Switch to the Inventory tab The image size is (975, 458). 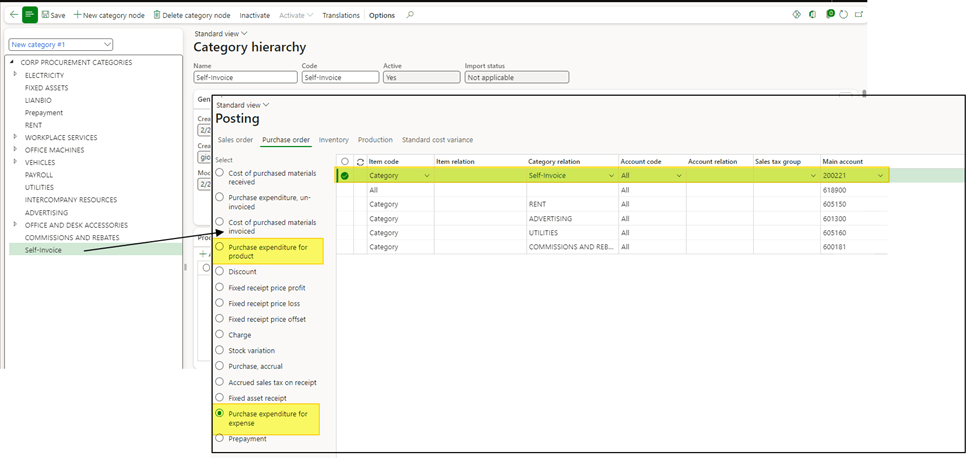pos(333,140)
